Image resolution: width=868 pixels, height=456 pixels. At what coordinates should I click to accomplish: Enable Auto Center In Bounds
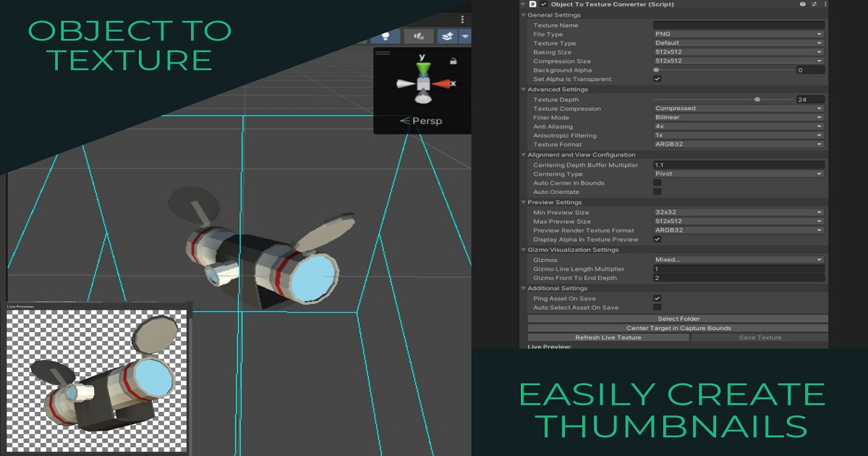pos(658,182)
